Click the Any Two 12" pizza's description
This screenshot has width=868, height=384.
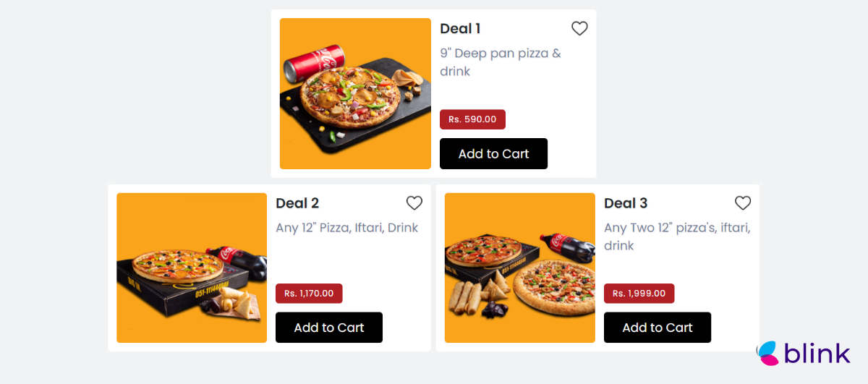click(x=676, y=236)
